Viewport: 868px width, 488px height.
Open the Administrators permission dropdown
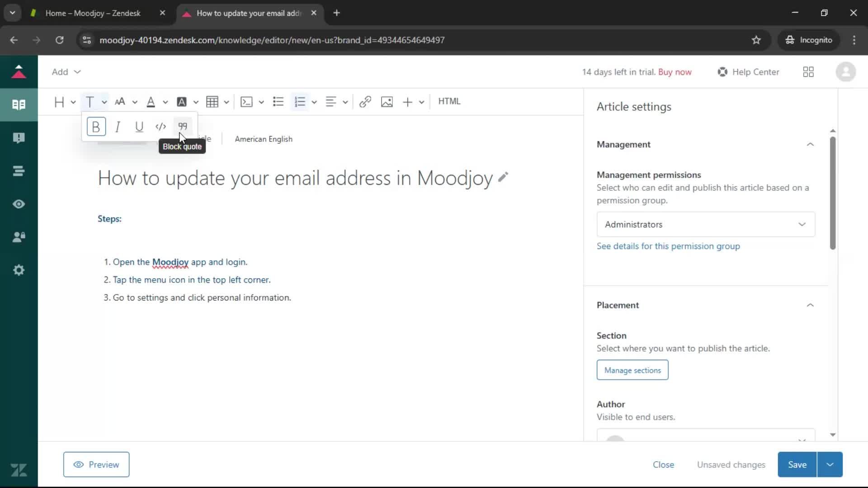706,225
